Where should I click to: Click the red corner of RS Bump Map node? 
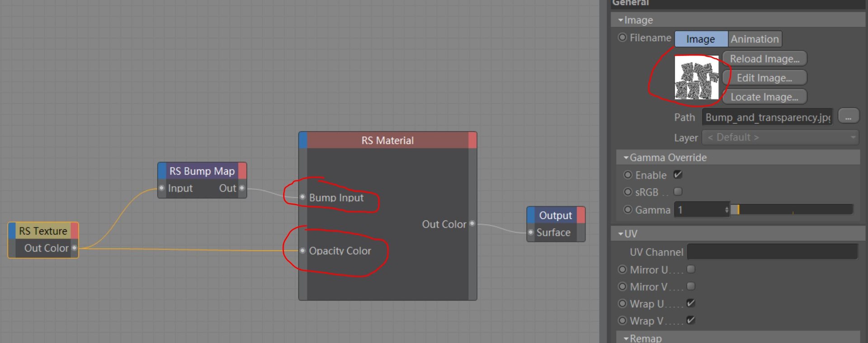coord(242,171)
